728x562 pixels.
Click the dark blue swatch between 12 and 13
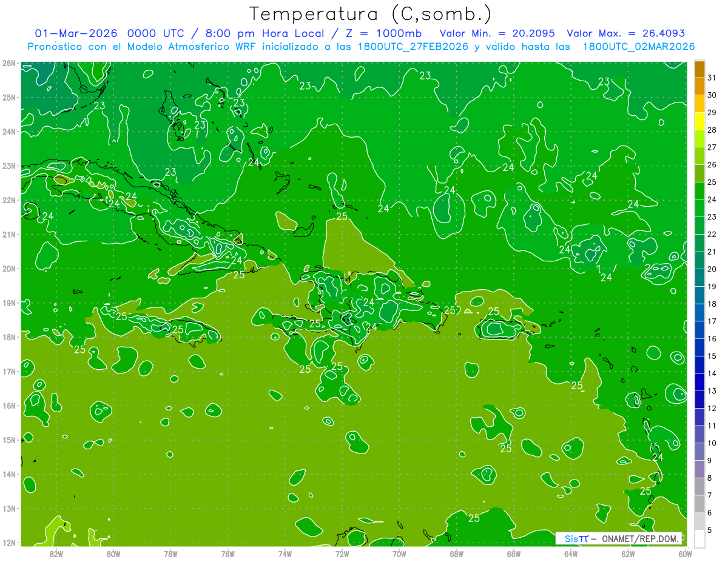click(x=699, y=399)
